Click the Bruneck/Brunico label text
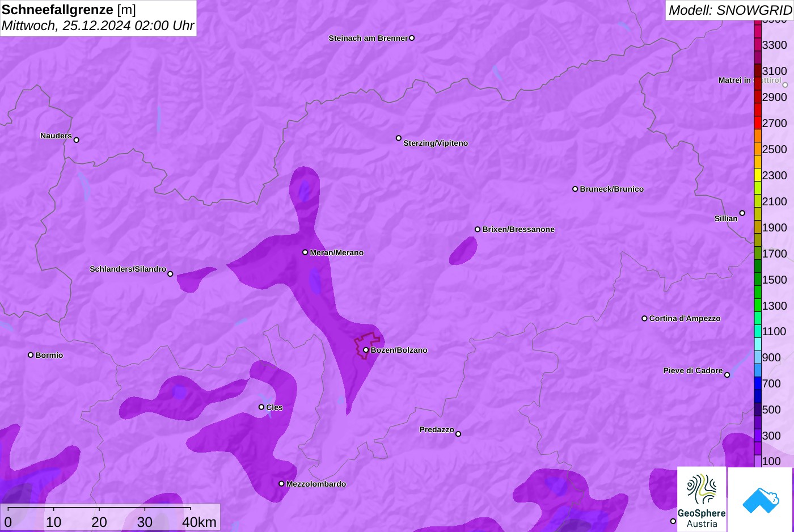794x532 pixels. pyautogui.click(x=612, y=189)
